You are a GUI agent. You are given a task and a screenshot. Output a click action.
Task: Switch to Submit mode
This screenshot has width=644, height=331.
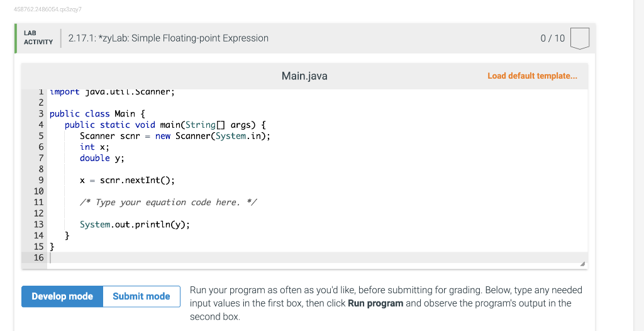142,296
